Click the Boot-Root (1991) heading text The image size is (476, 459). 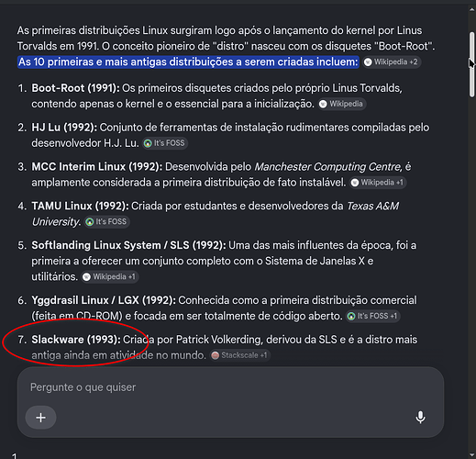75,88
